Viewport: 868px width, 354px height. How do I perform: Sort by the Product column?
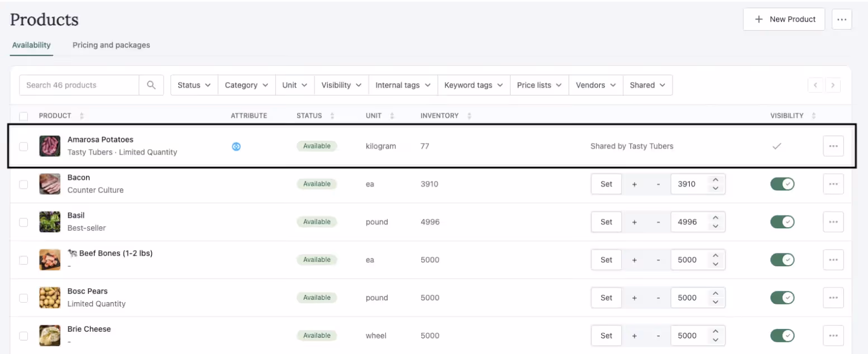82,116
